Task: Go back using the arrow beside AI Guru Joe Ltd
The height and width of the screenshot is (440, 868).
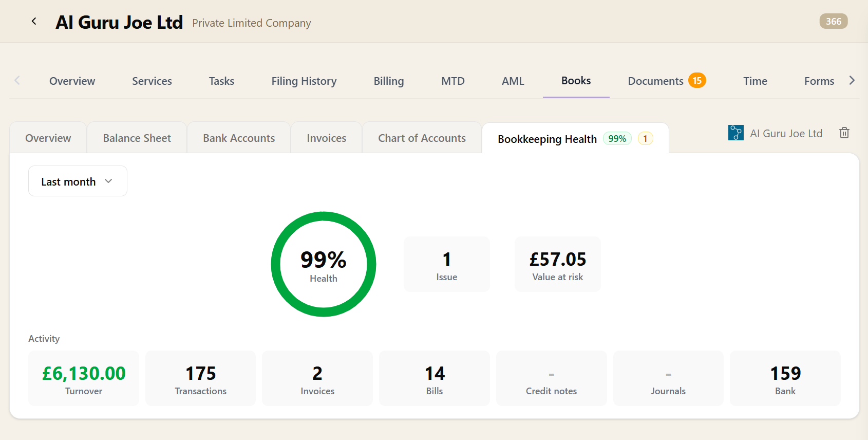Action: coord(34,21)
